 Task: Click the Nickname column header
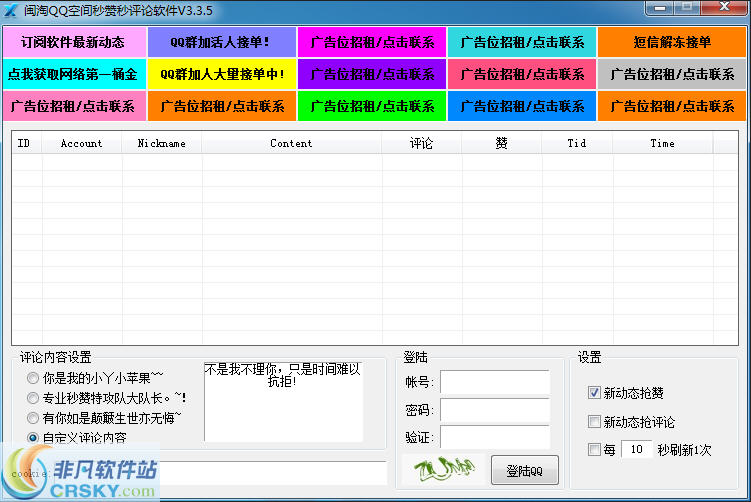point(162,143)
